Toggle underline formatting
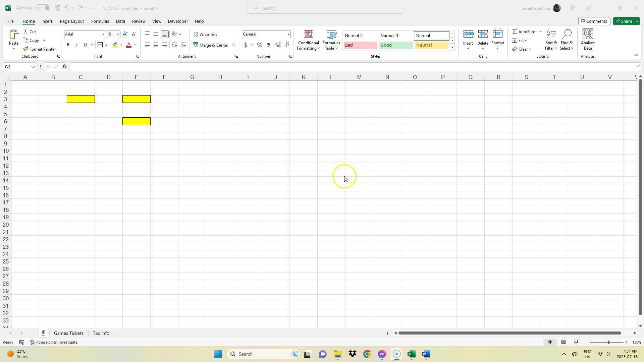Image resolution: width=644 pixels, height=362 pixels. pyautogui.click(x=85, y=45)
